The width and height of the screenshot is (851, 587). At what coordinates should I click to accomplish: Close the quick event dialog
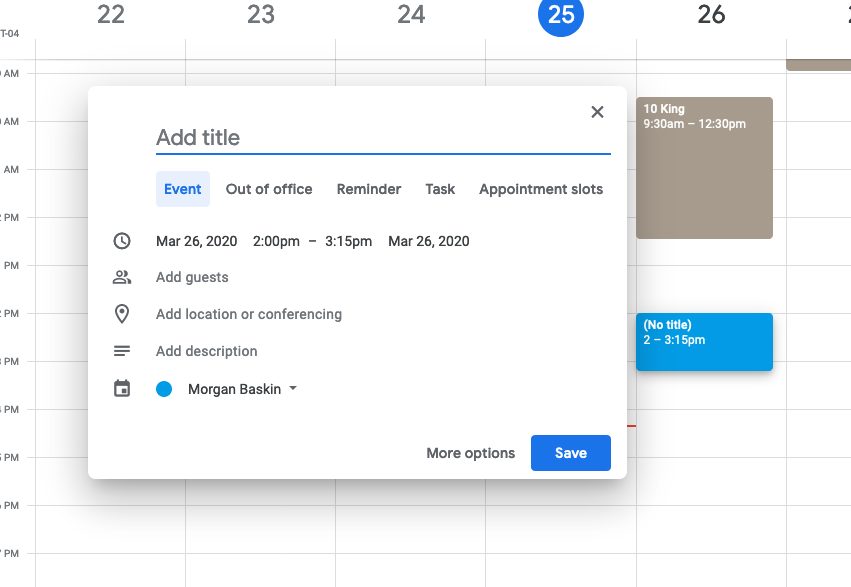597,112
